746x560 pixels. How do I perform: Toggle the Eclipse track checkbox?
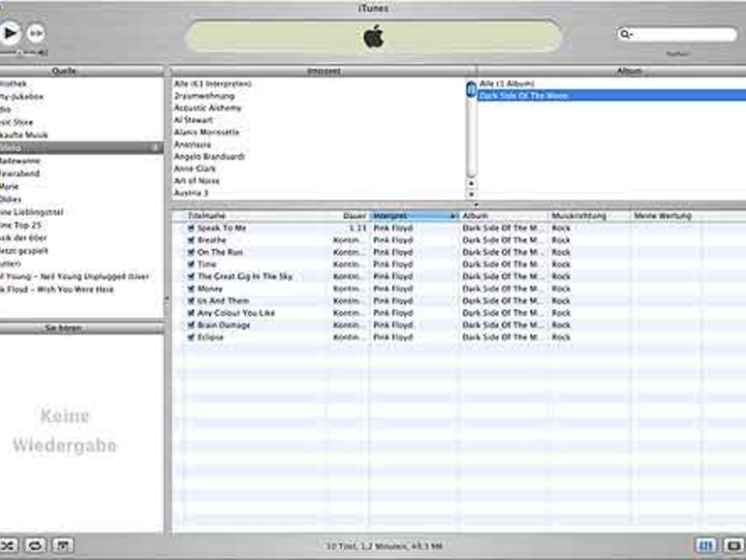pyautogui.click(x=191, y=337)
